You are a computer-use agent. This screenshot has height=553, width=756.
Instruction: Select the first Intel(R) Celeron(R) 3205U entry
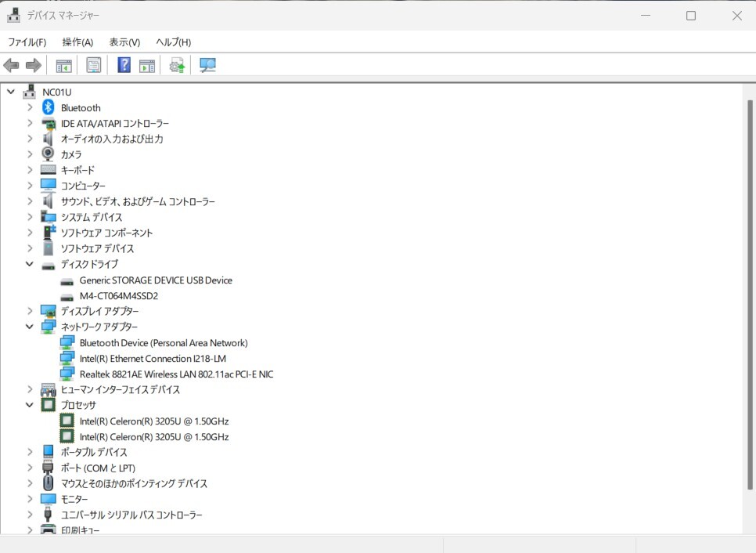[154, 421]
